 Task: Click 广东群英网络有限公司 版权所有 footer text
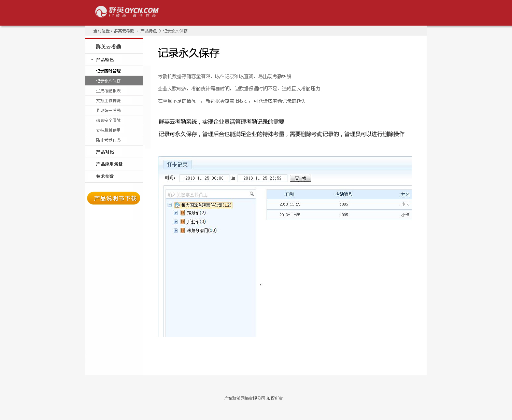tap(254, 398)
